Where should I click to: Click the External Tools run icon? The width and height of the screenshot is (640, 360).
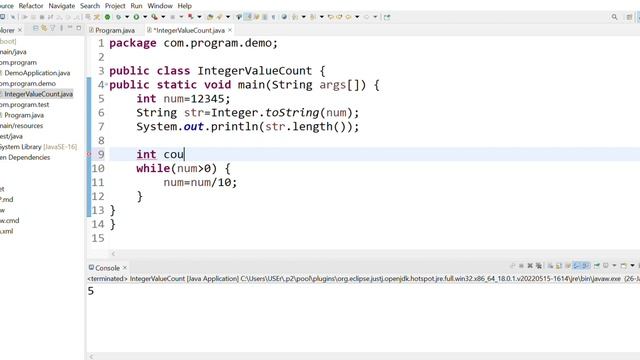click(154, 17)
